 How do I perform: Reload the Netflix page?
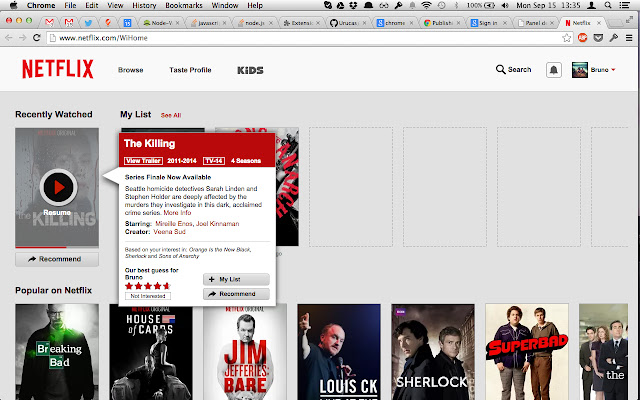[x=36, y=38]
